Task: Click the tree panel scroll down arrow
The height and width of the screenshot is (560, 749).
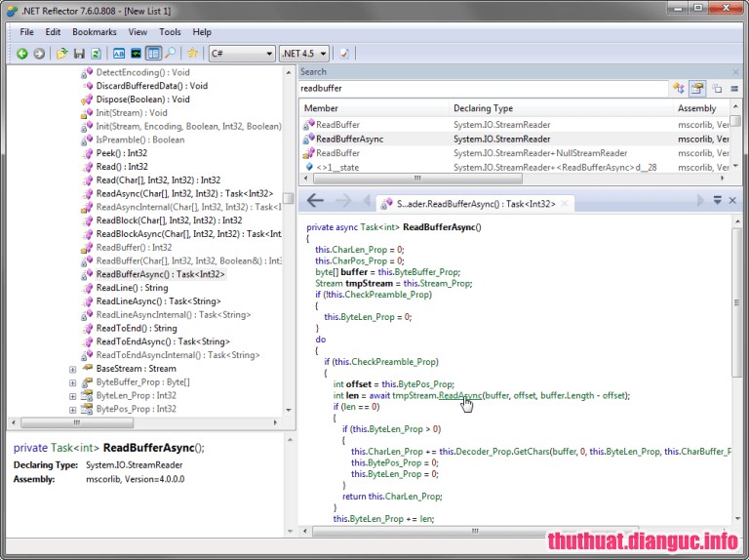Action: coord(289,410)
